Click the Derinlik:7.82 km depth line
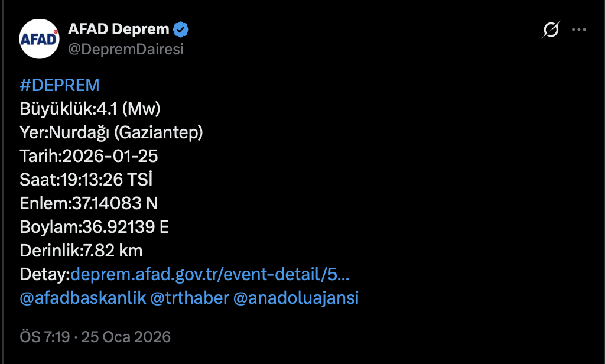 [82, 250]
